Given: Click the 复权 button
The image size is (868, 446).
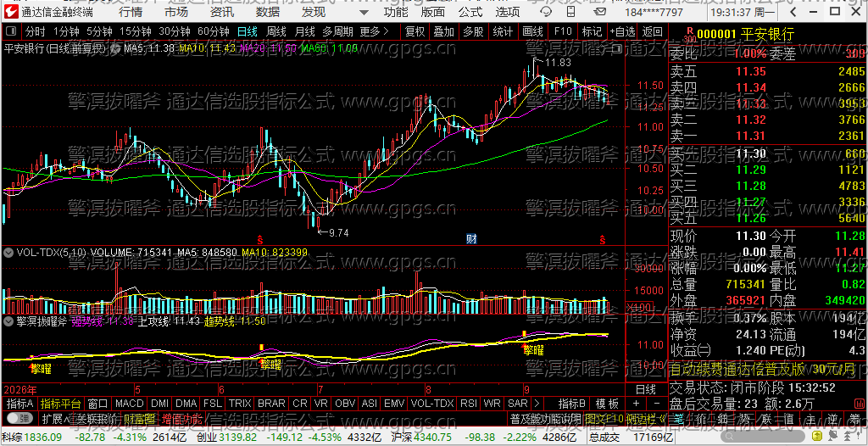Looking at the screenshot, I should click(x=415, y=31).
